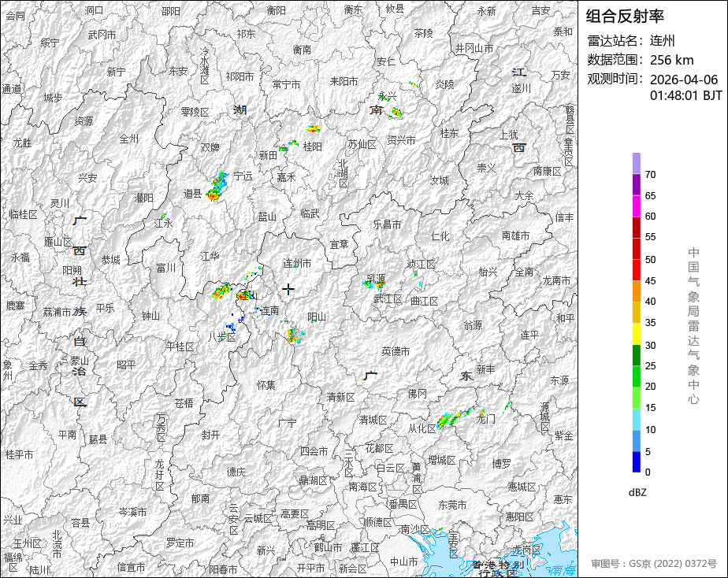The image size is (728, 578).
Task: Click the magenta swatch in dBZ legend
Action: point(636,206)
